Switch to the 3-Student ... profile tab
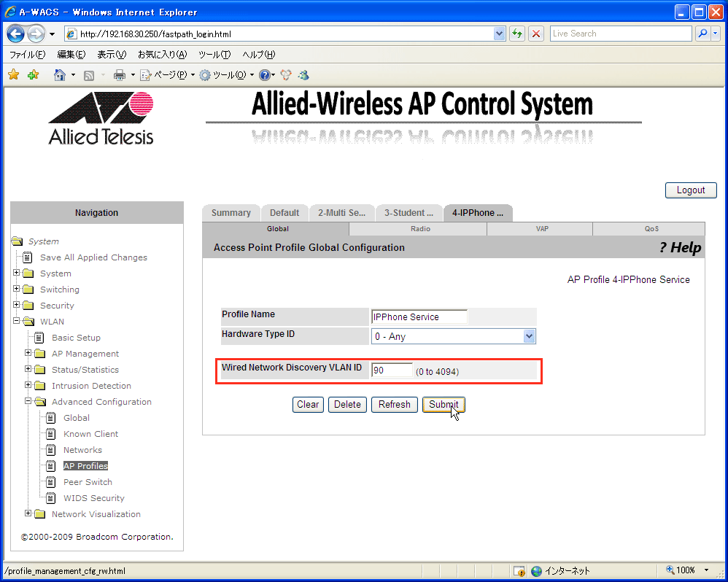 point(408,212)
